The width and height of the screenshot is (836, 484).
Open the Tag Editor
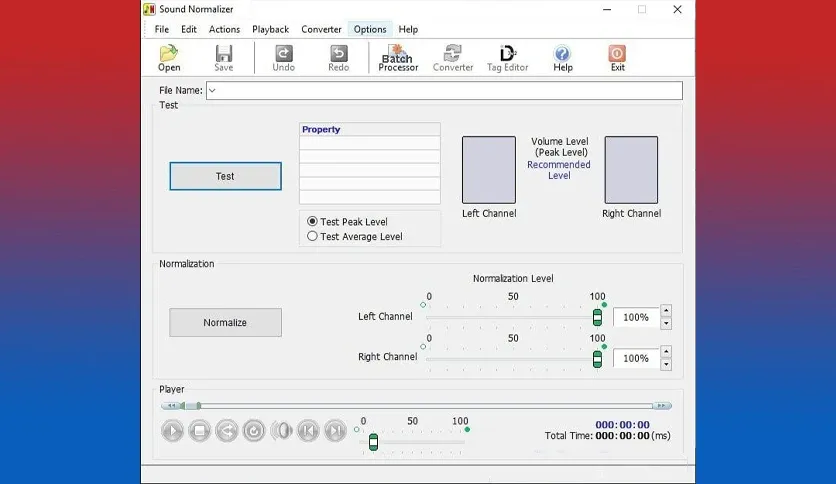[507, 58]
